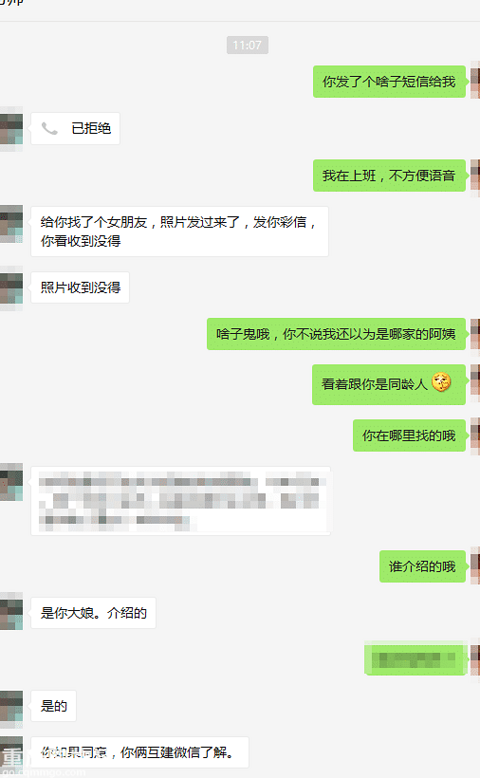Click avatar next to 给你找了个女朋友 message
The image size is (480, 778).
pos(11,223)
